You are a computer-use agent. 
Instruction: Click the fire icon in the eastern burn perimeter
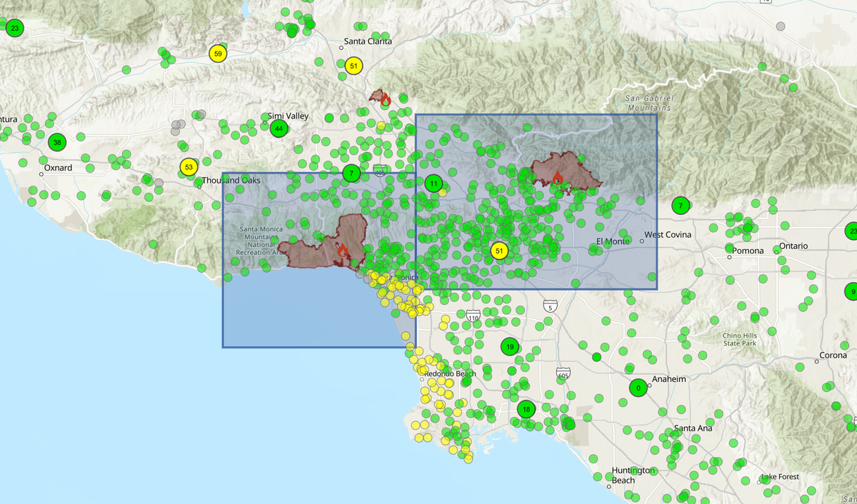coord(558,176)
